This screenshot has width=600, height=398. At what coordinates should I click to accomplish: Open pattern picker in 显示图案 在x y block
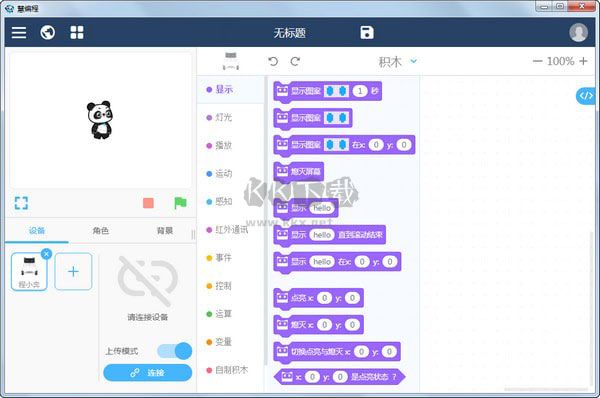[336, 145]
